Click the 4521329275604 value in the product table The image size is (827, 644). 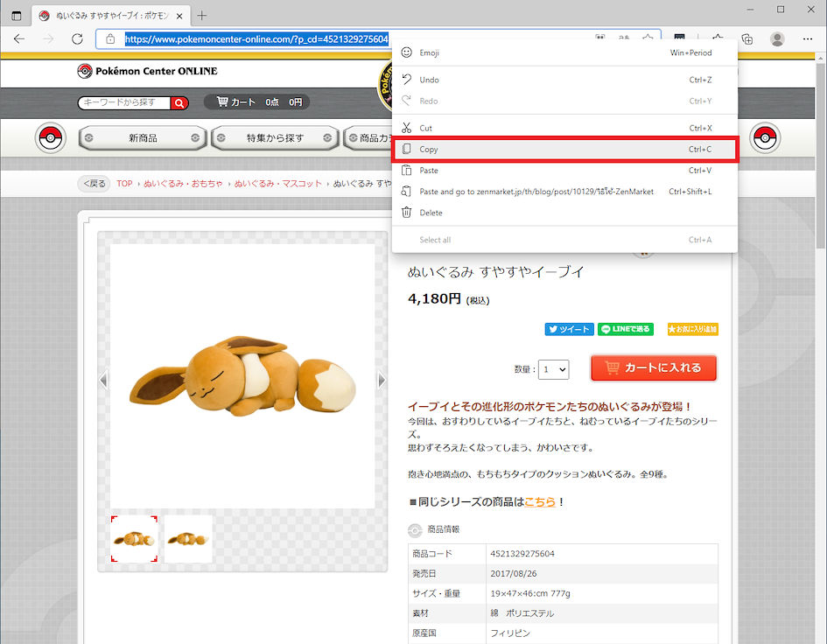(522, 554)
